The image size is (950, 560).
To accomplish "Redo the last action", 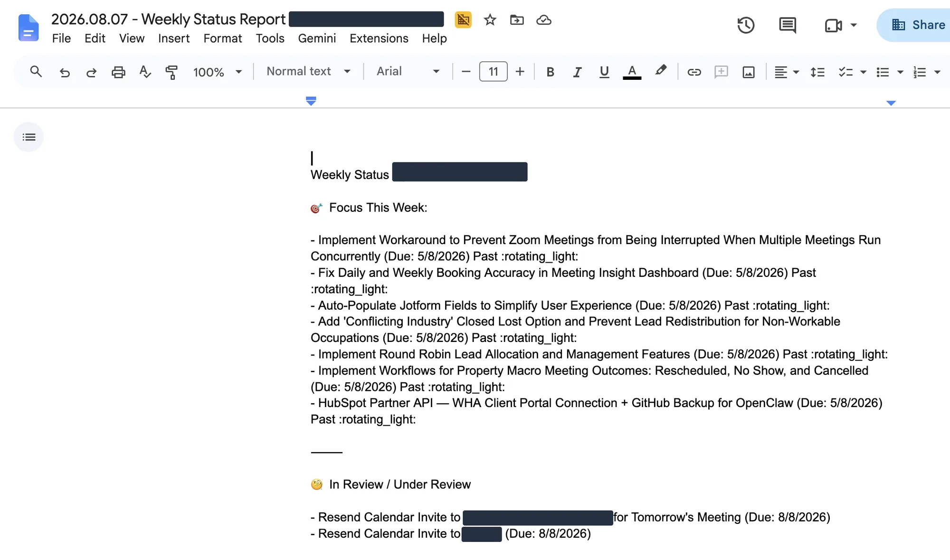I will pyautogui.click(x=91, y=72).
